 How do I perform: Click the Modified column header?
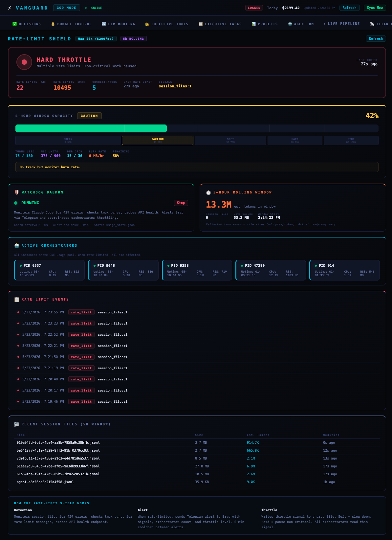(x=331, y=435)
